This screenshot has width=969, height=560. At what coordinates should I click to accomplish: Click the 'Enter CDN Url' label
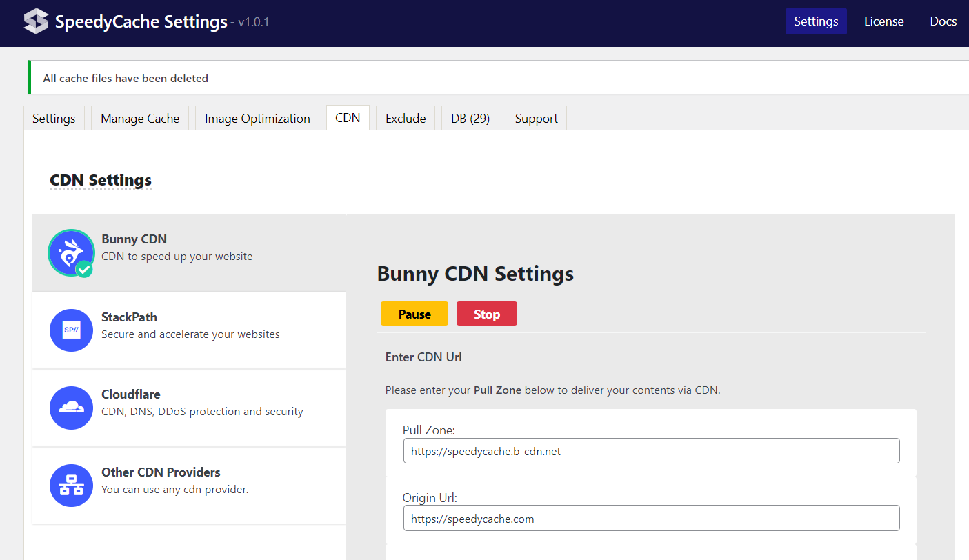point(423,357)
